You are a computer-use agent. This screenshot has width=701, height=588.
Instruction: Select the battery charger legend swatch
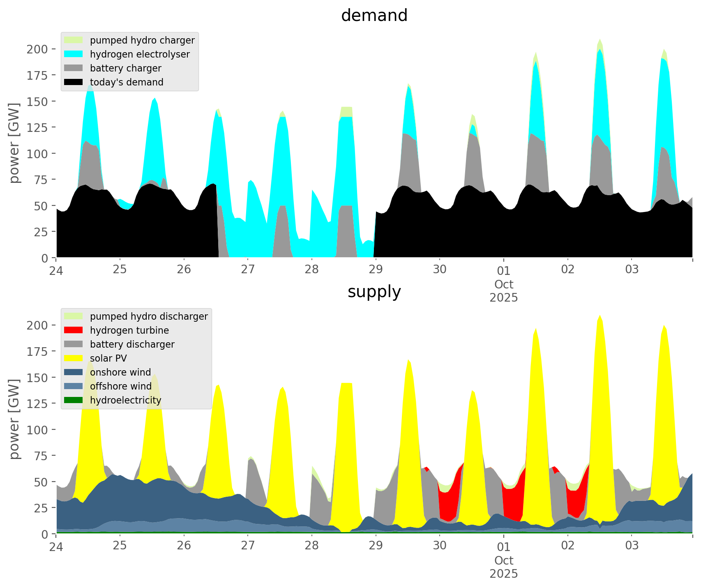click(74, 68)
